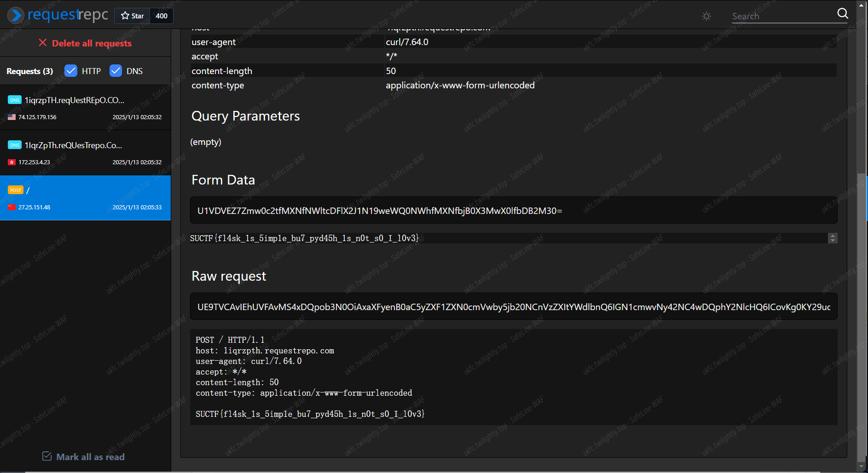Image resolution: width=868 pixels, height=473 pixels.
Task: Click the Form Data base64 text box
Action: coord(513,211)
